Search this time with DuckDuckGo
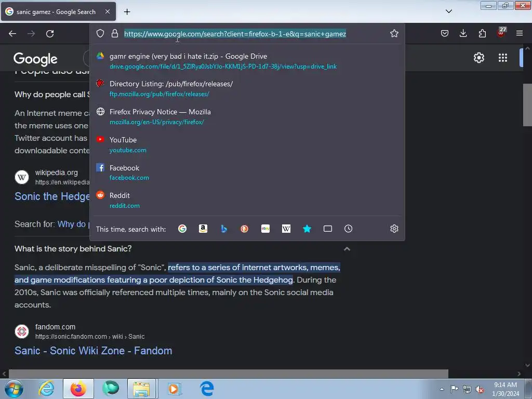 pos(244,229)
